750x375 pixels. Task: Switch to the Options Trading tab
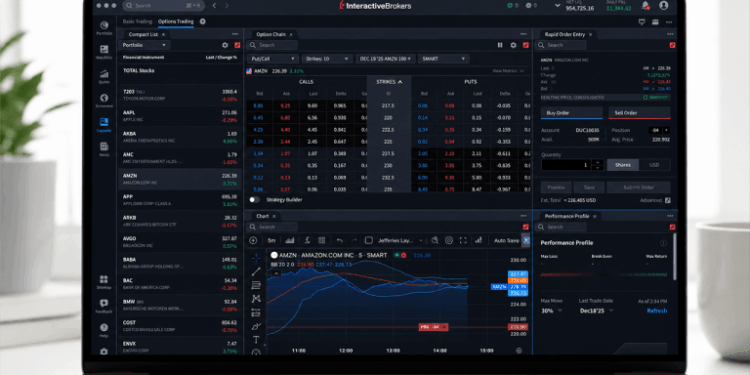point(176,22)
